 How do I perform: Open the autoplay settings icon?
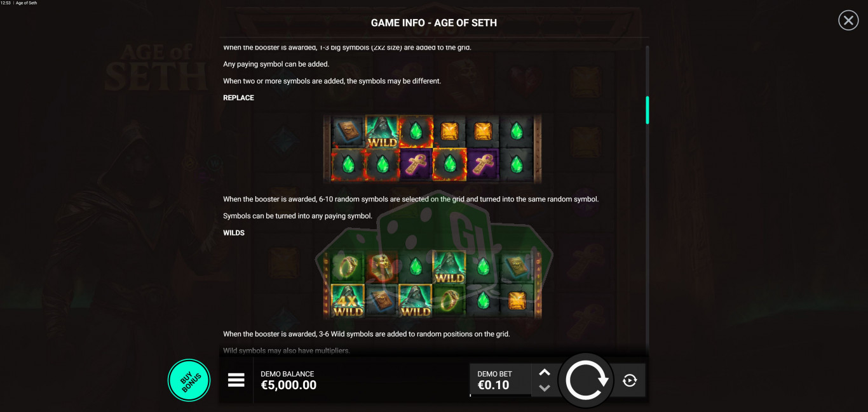coord(630,380)
